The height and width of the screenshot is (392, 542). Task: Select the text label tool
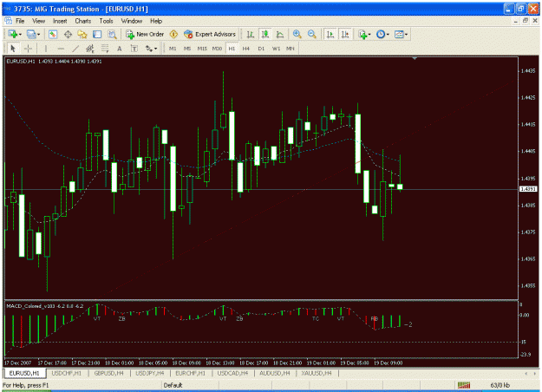click(x=134, y=49)
